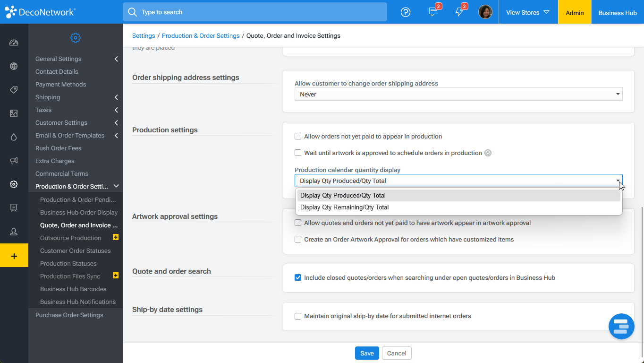Open the chat messages notification icon

tap(434, 12)
